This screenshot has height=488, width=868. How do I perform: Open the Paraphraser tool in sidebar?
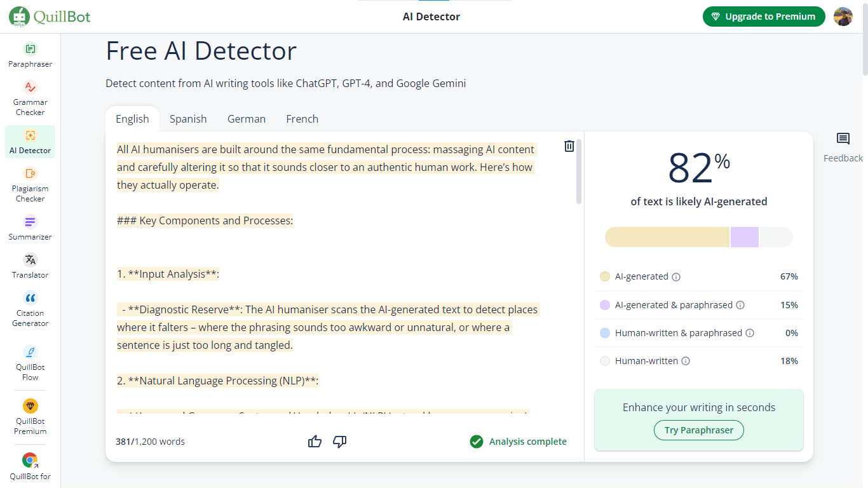pyautogui.click(x=30, y=55)
